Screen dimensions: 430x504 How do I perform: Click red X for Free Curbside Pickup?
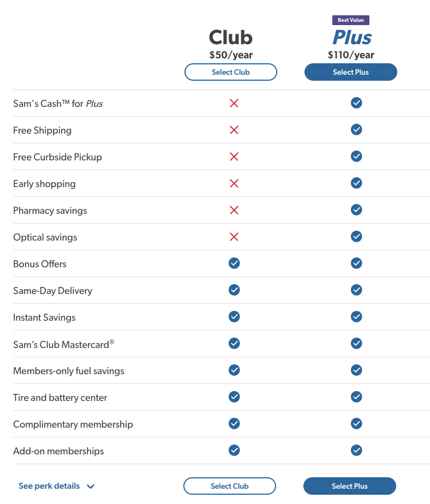pos(234,157)
